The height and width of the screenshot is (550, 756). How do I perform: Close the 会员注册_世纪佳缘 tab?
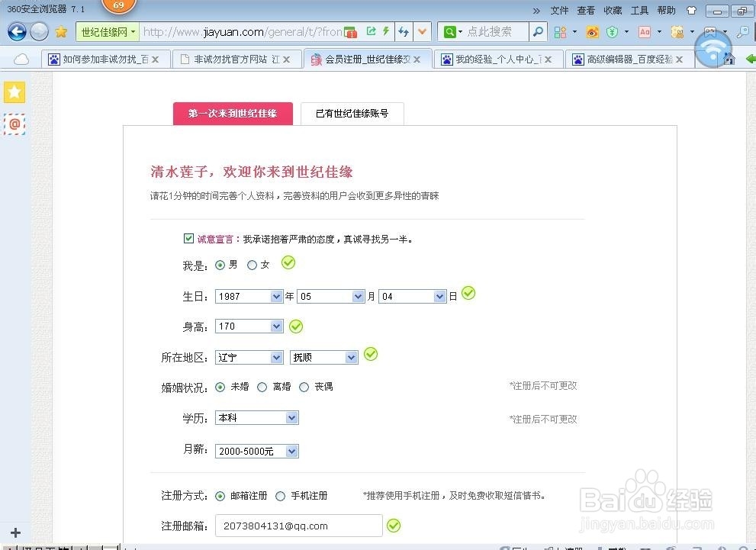[417, 60]
